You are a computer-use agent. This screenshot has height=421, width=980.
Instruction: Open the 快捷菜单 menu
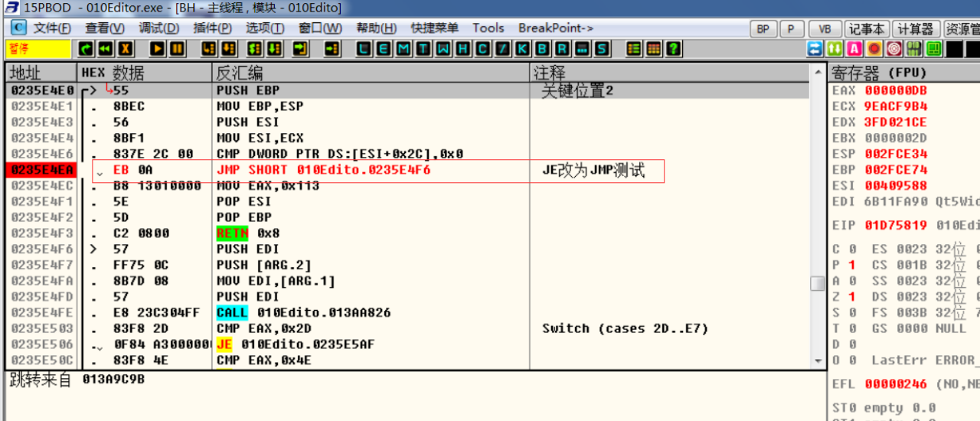coord(435,28)
